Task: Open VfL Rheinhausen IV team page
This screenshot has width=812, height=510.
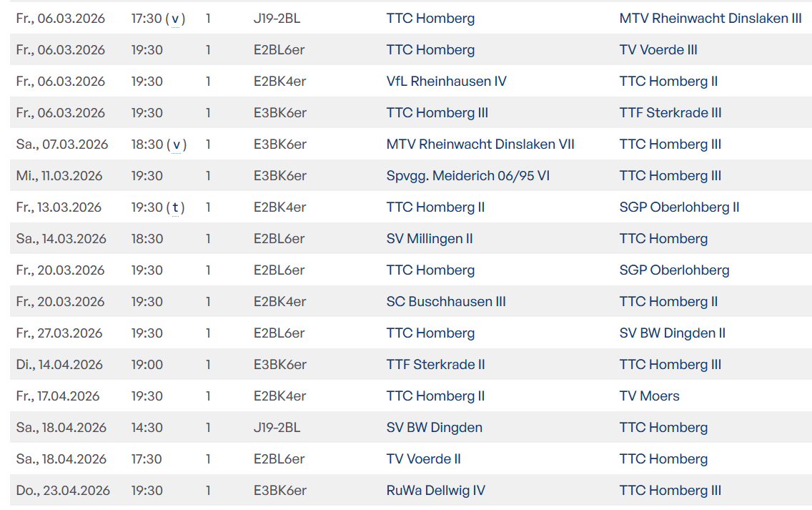Action: click(446, 82)
